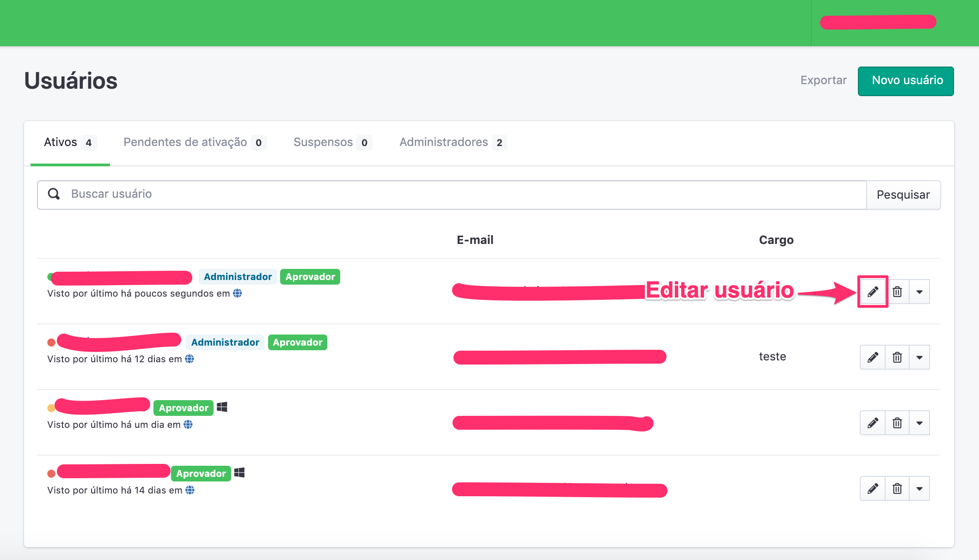Click trash icon for user seen 12 days ago
Viewport: 979px width, 560px height.
[897, 357]
